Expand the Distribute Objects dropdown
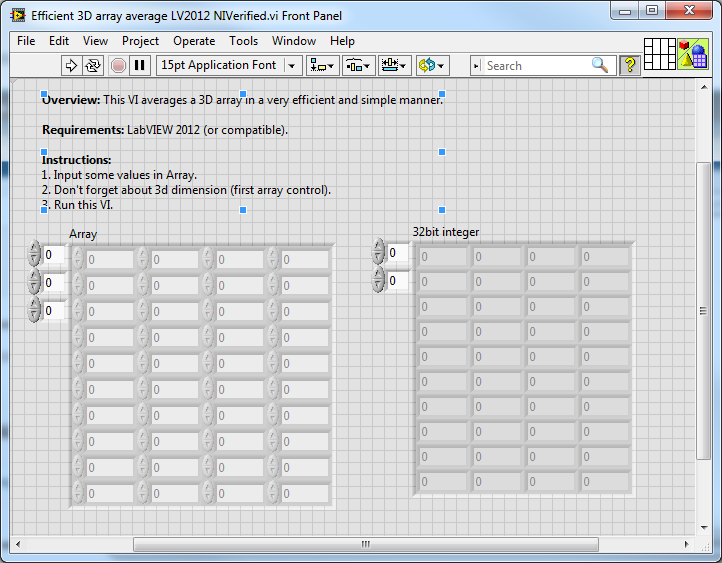This screenshot has height=563, width=722. [358, 65]
